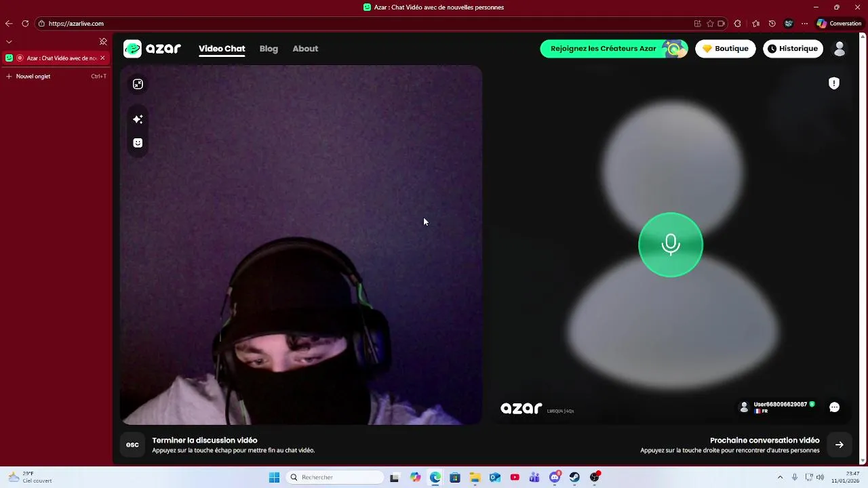The width and height of the screenshot is (868, 488).
Task: Open the chat message bubble icon
Action: pyautogui.click(x=835, y=407)
